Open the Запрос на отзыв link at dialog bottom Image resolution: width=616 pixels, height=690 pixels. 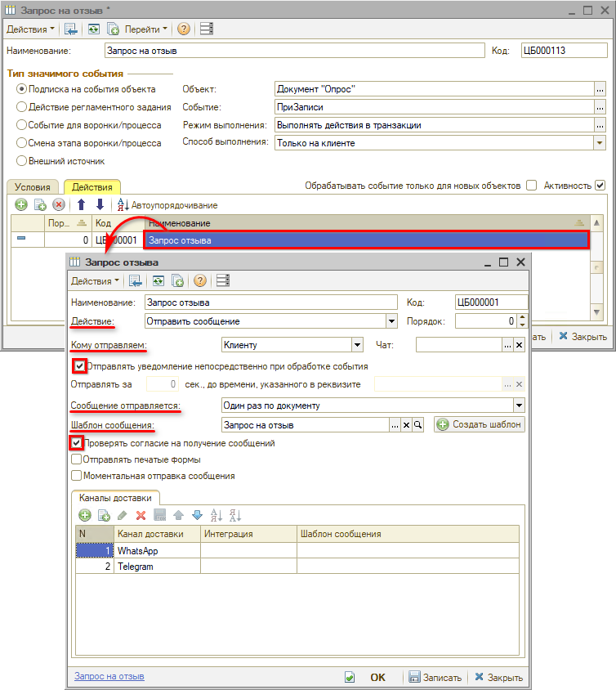pyautogui.click(x=109, y=676)
